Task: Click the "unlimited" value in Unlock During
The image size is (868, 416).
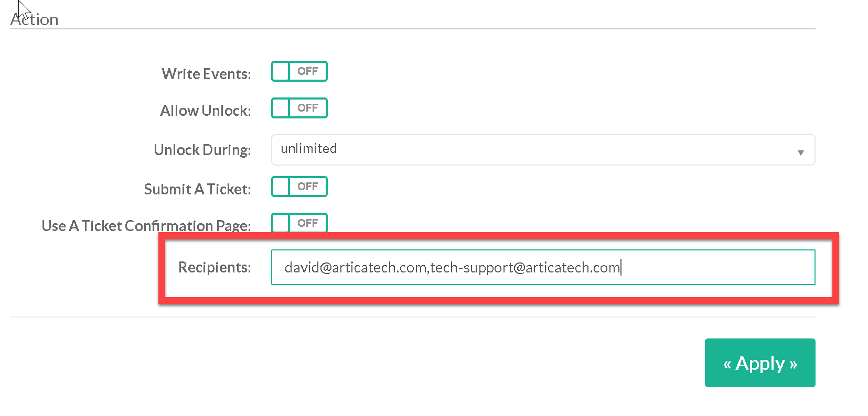Action: [x=309, y=149]
